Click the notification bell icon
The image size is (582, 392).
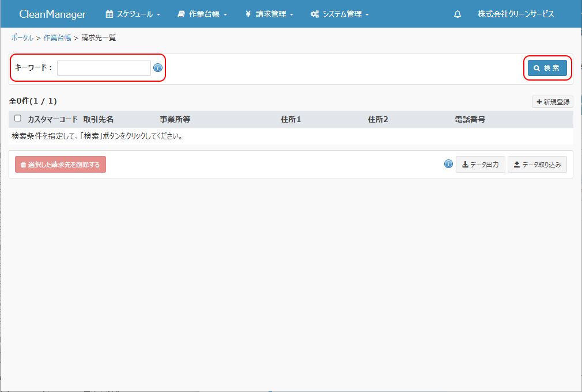458,14
